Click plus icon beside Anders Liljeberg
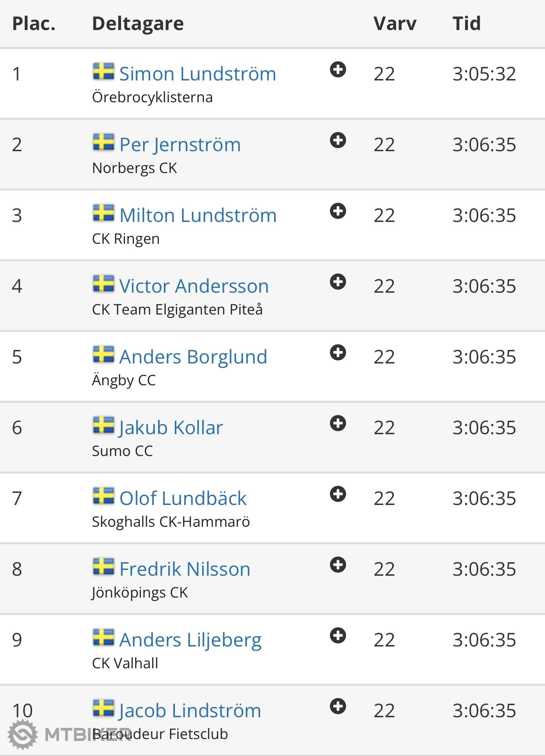Screen dimensions: 545x756 point(338,636)
